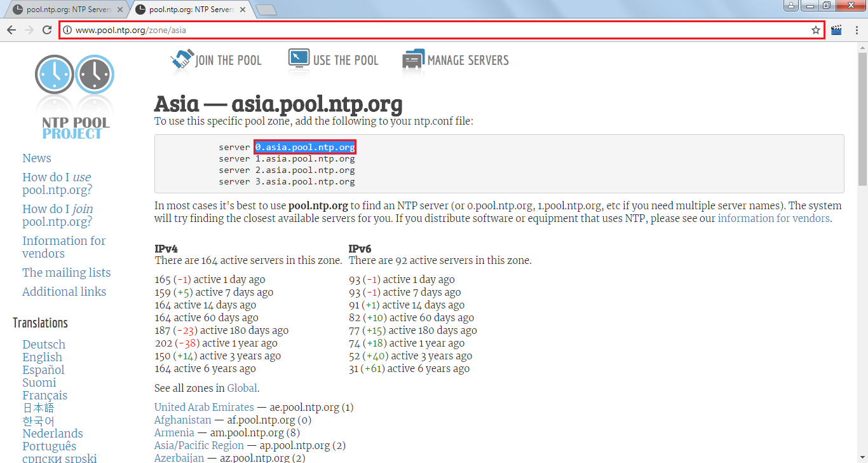Open Chrome three-dot menu

(x=856, y=30)
